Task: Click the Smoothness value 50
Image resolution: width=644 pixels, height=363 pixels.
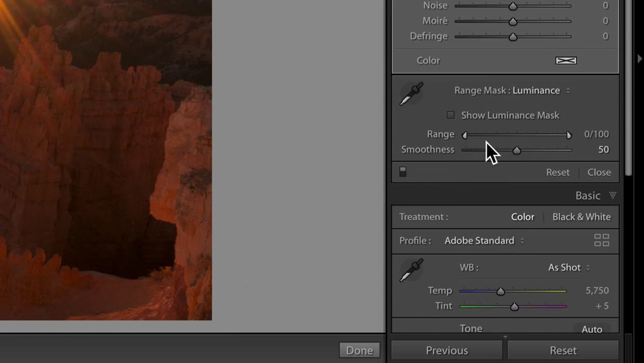Action: (604, 150)
